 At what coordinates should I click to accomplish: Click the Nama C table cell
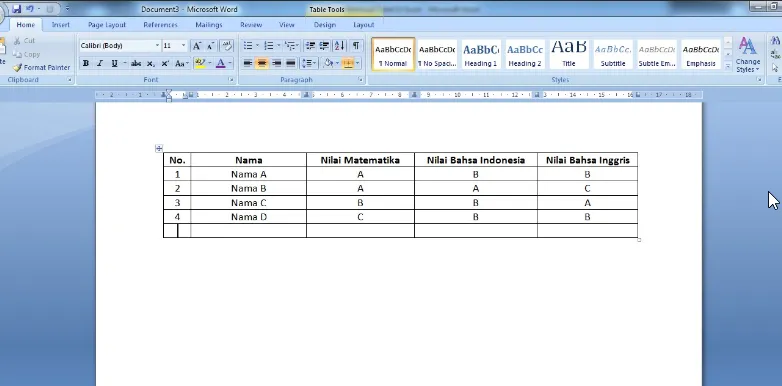click(248, 202)
